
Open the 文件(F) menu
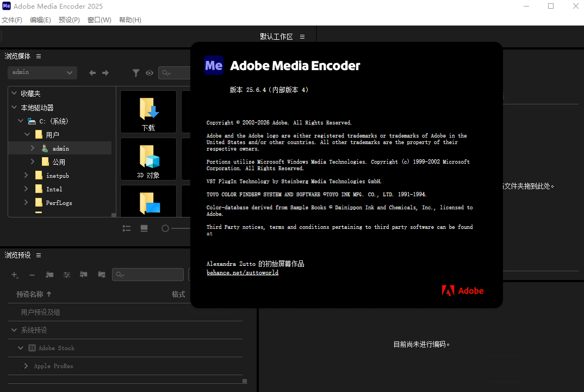point(12,20)
